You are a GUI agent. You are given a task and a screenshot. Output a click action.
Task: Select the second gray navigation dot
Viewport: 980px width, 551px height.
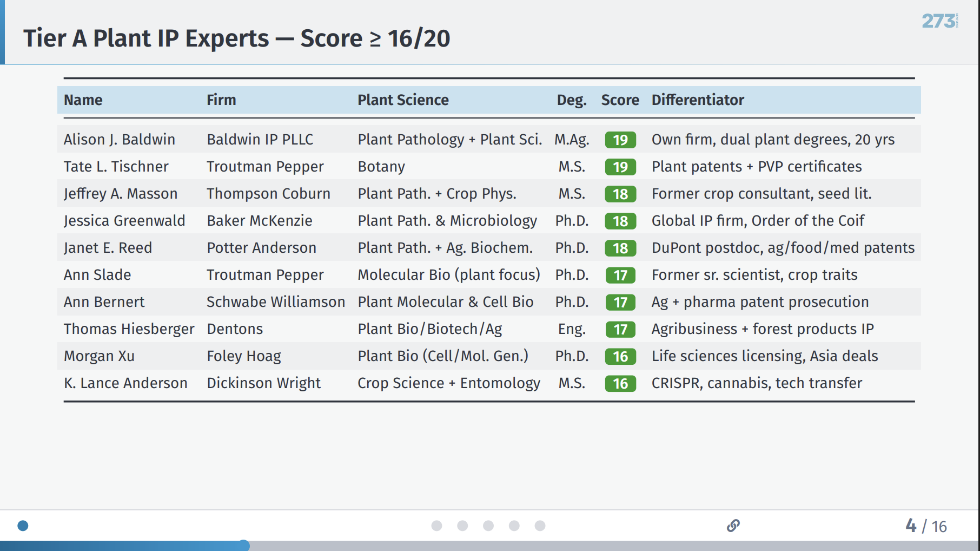(x=462, y=526)
